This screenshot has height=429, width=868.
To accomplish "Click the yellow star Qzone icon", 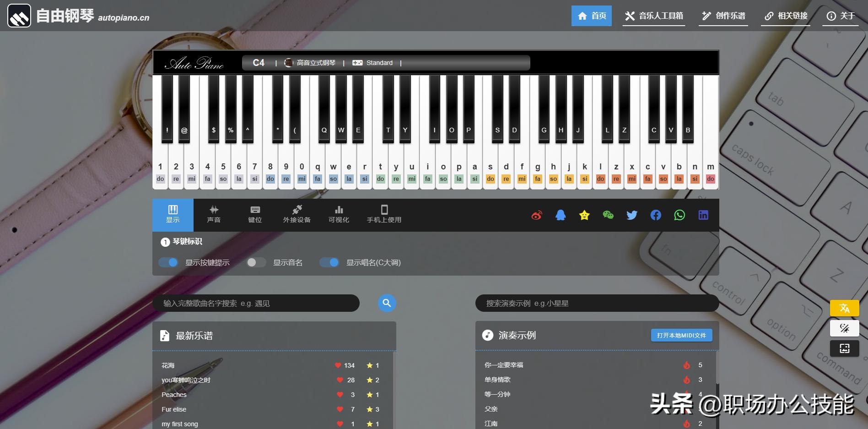I will (x=584, y=215).
